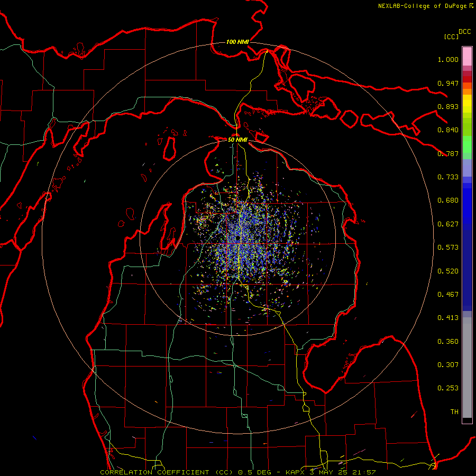Click the 0.520 scale value

click(x=448, y=271)
